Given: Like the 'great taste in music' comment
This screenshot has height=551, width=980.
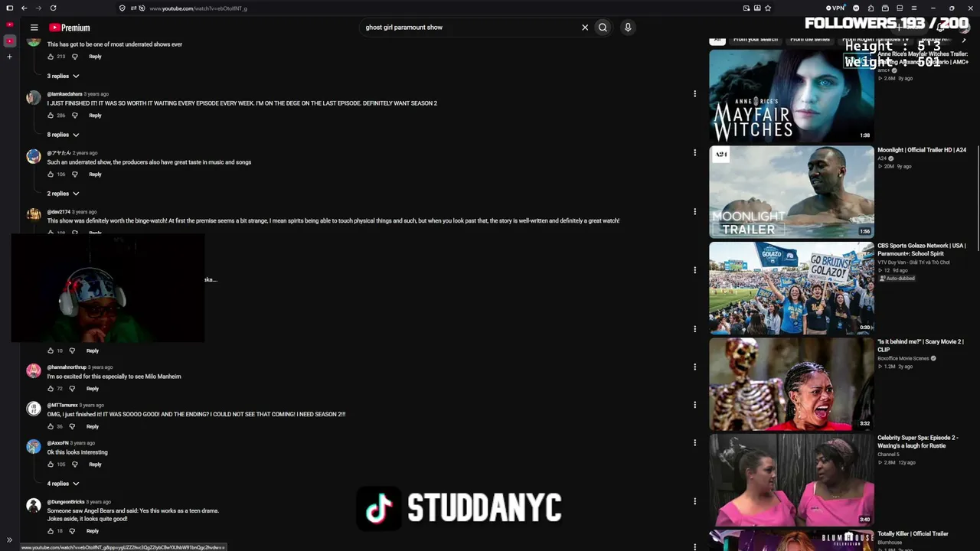Looking at the screenshot, I should pyautogui.click(x=51, y=174).
